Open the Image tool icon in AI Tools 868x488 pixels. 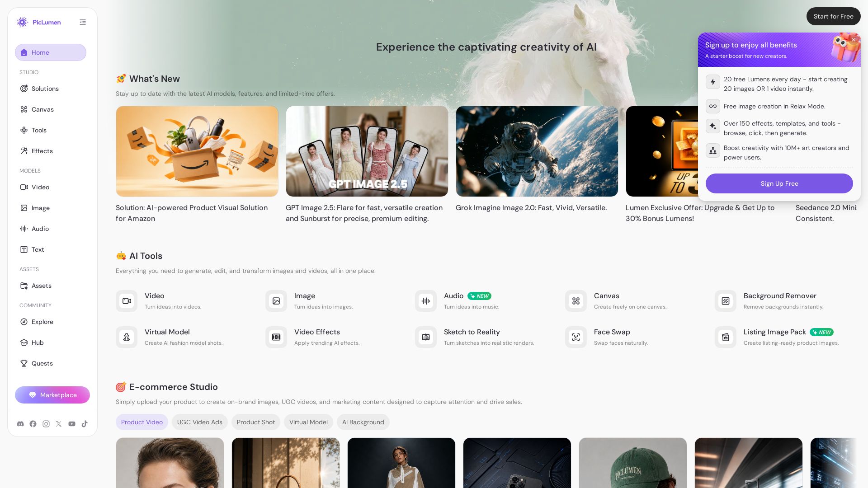[276, 301]
